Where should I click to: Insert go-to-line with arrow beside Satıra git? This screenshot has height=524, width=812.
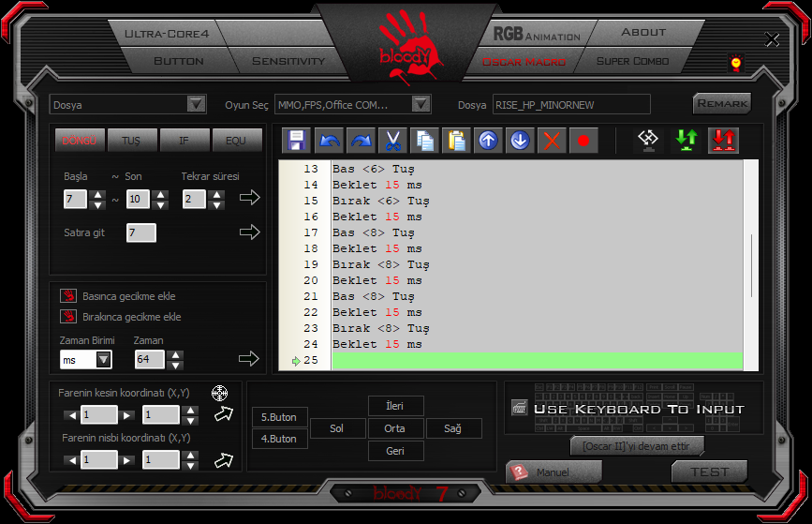click(x=250, y=232)
